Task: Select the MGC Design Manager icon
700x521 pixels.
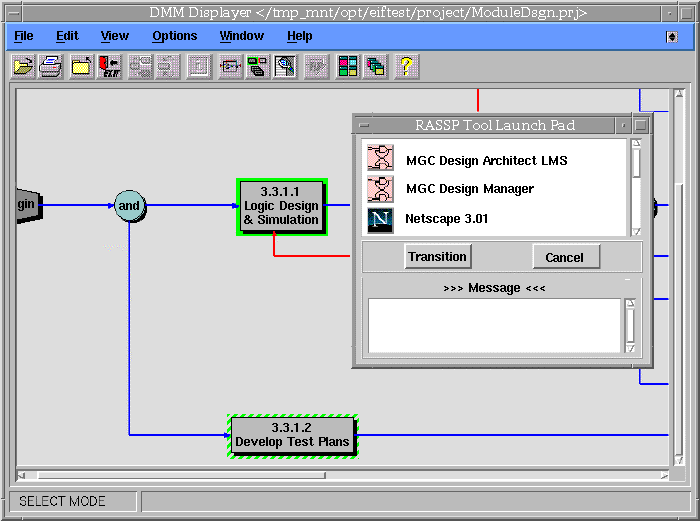Action: [381, 189]
